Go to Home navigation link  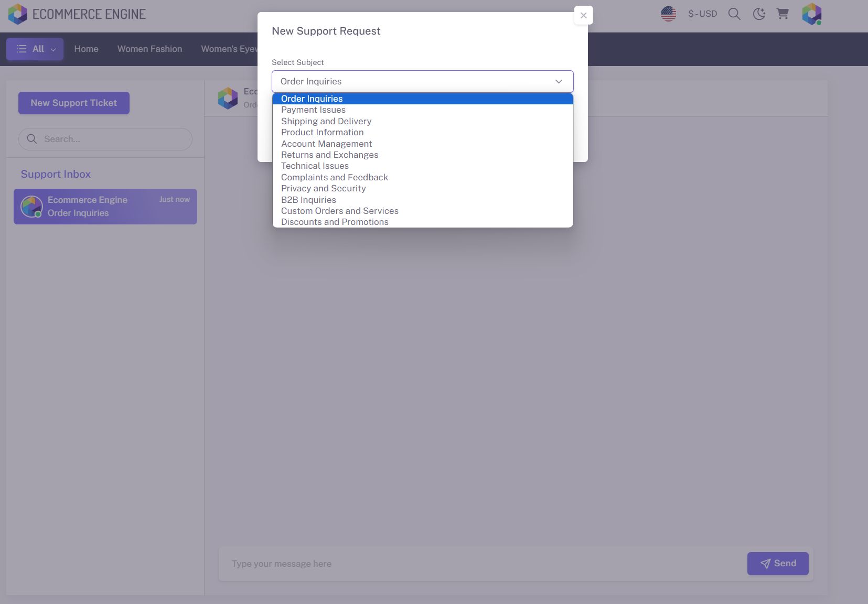tap(87, 49)
